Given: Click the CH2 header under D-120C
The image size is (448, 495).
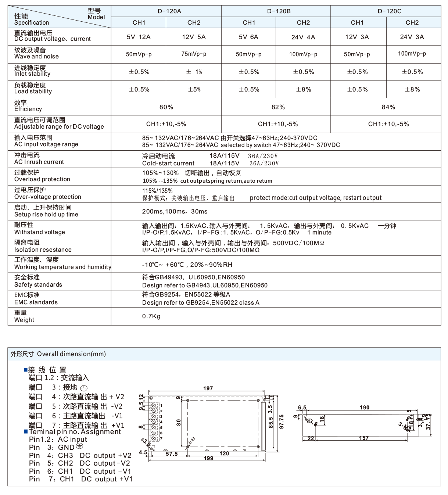Looking at the screenshot, I should point(412,22).
